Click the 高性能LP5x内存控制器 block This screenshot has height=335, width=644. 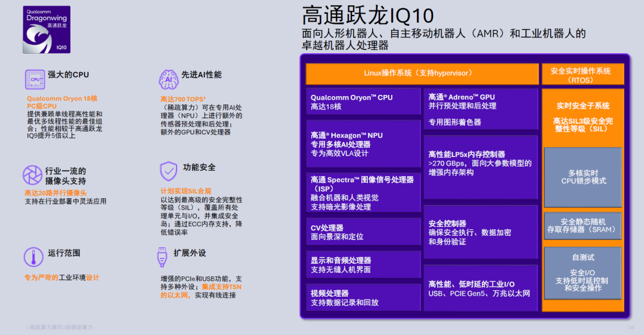pos(481,167)
